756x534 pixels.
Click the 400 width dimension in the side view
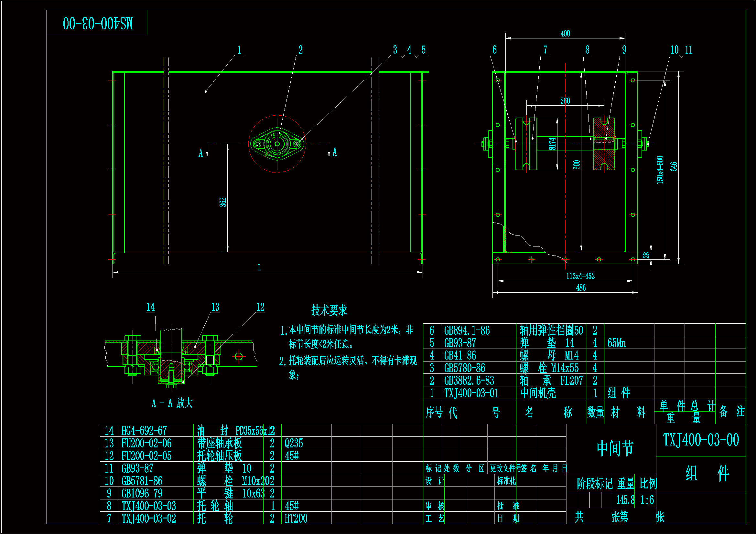[565, 34]
